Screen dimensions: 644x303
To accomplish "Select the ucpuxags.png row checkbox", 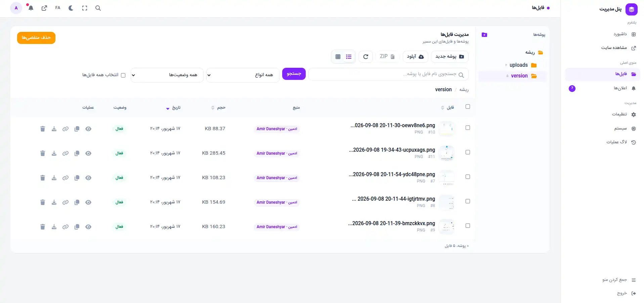I will (468, 152).
